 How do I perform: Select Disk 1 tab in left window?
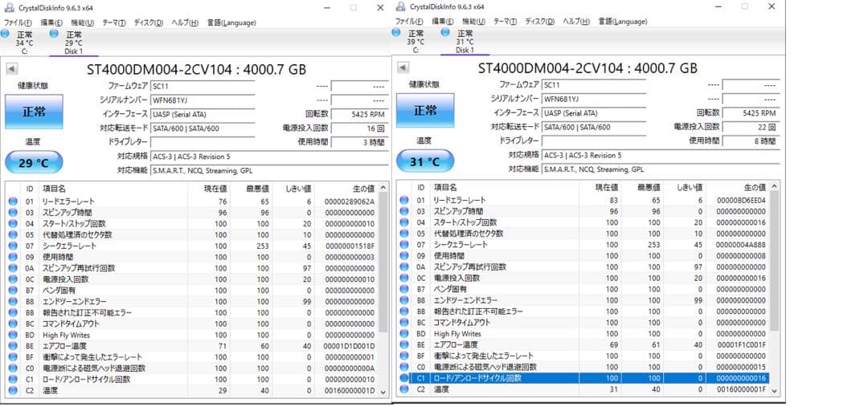[x=74, y=43]
